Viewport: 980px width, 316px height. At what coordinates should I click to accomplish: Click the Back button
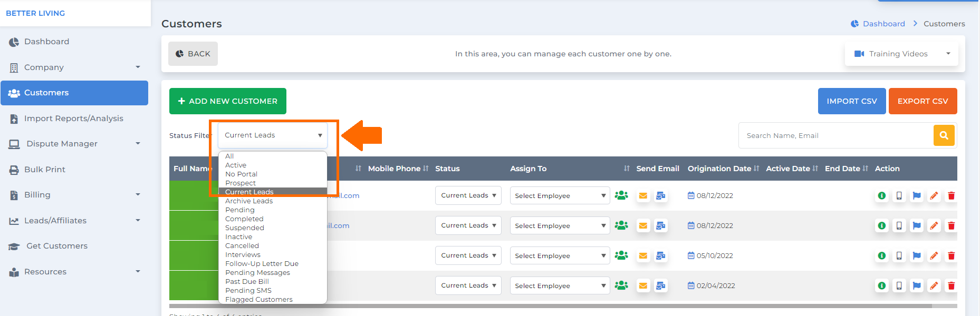[193, 54]
